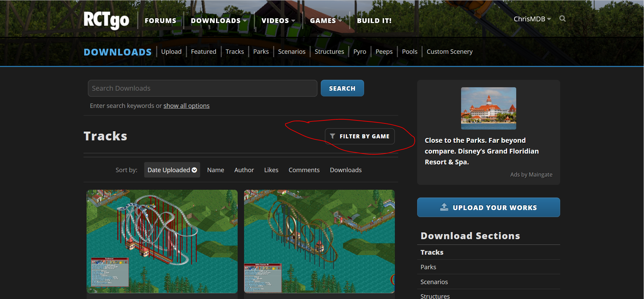Open the Build It! page

click(x=374, y=21)
